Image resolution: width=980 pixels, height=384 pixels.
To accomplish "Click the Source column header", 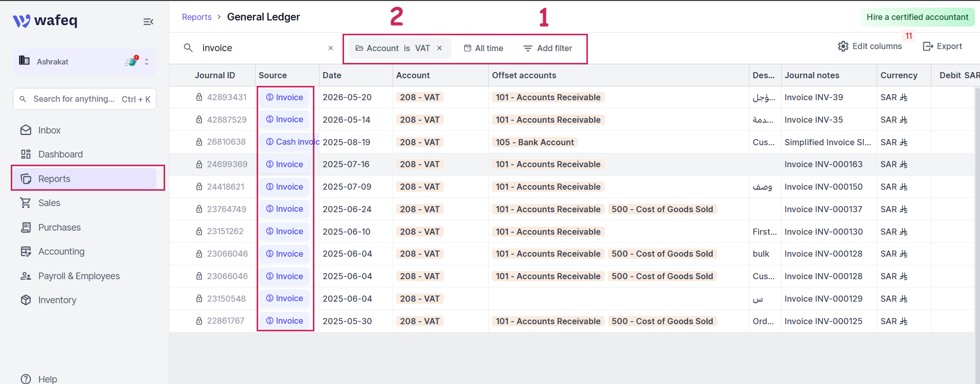I will click(x=272, y=75).
